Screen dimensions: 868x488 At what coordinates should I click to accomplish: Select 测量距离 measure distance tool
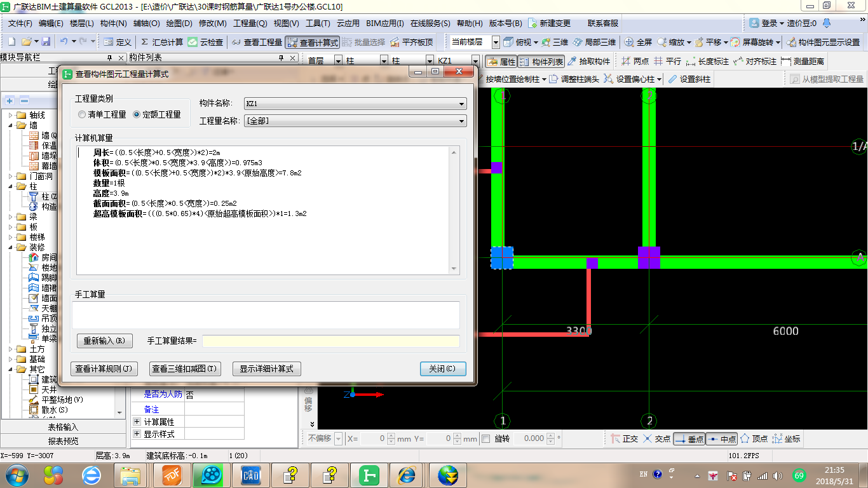(x=803, y=62)
